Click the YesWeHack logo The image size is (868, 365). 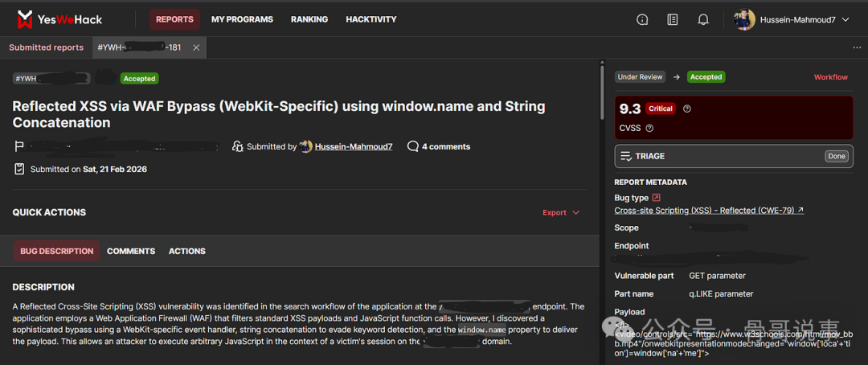pyautogui.click(x=59, y=19)
